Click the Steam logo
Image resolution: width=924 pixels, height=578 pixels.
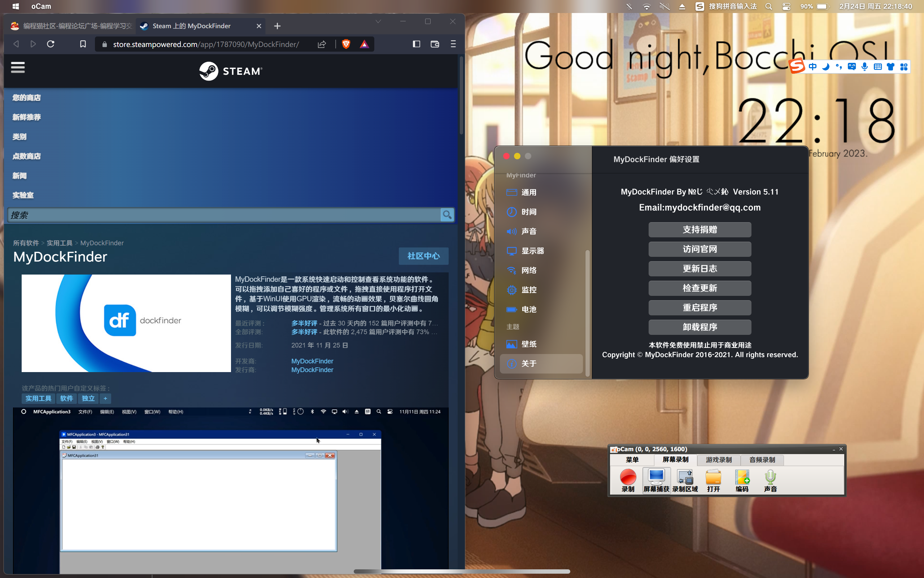tap(231, 71)
